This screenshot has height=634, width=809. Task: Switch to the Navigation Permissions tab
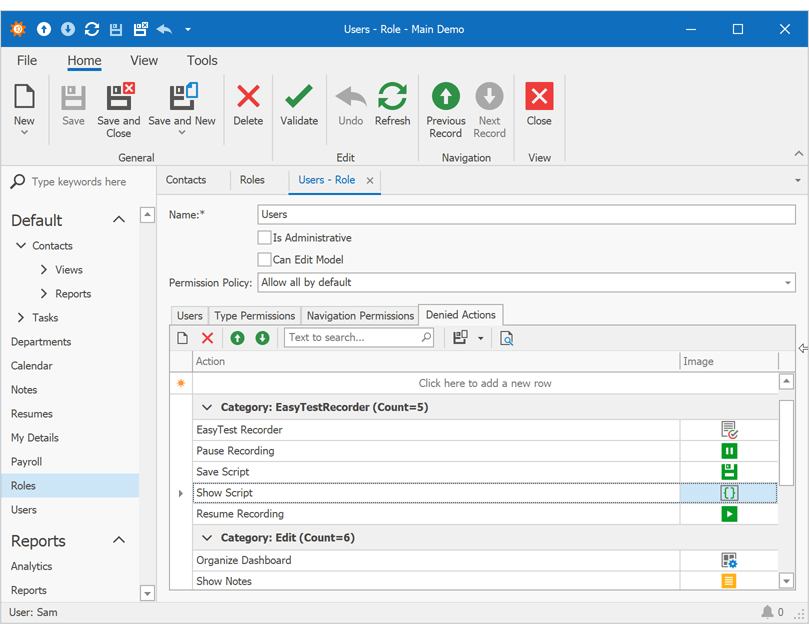pos(358,314)
